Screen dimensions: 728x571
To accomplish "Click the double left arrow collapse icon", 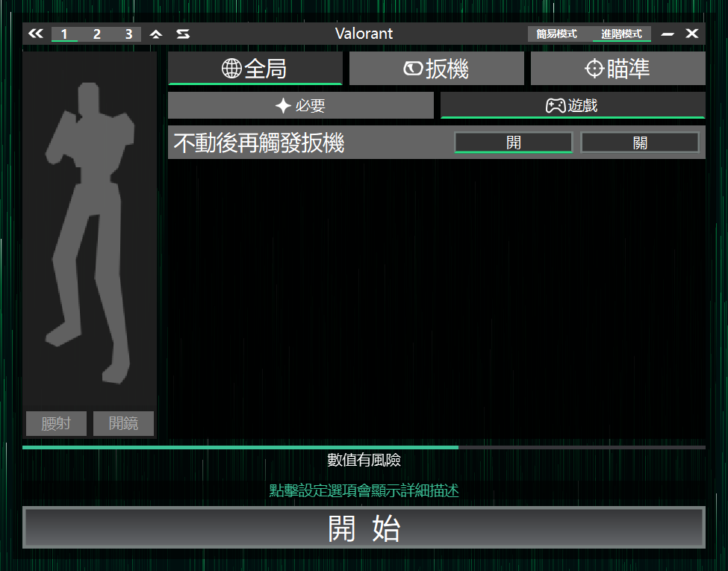I will pos(36,34).
